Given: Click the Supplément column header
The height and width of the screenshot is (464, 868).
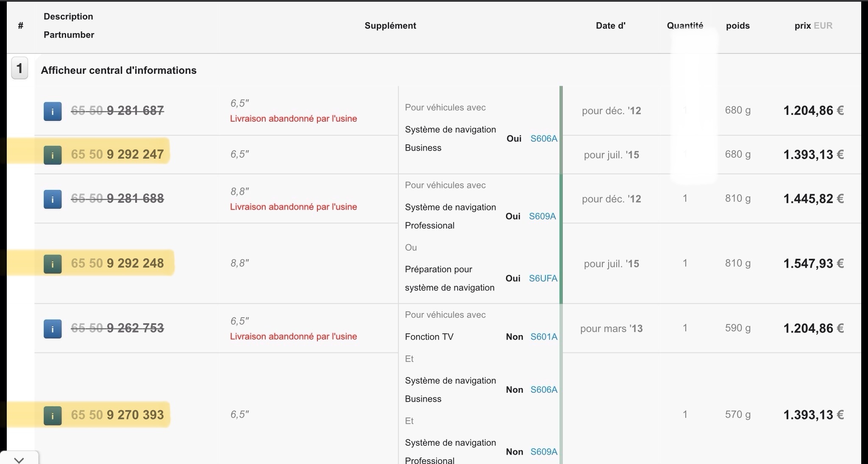Looking at the screenshot, I should [390, 26].
